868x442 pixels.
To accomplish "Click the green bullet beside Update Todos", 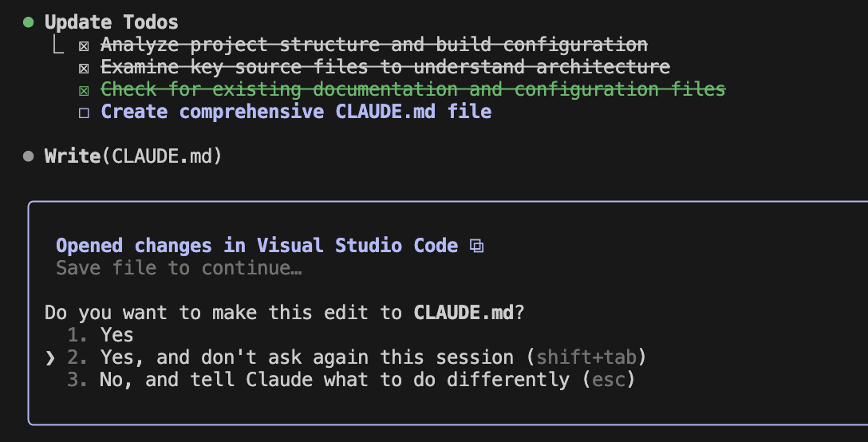I will click(29, 22).
